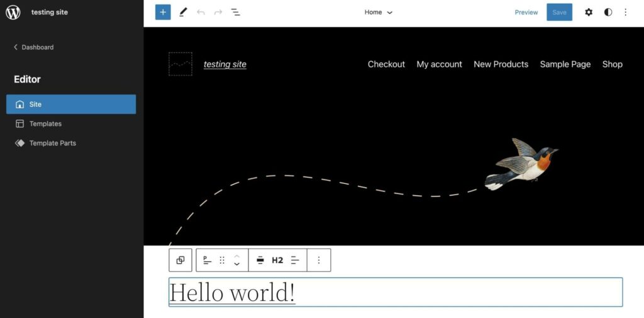Open the Sample Page navigation link

click(x=565, y=64)
